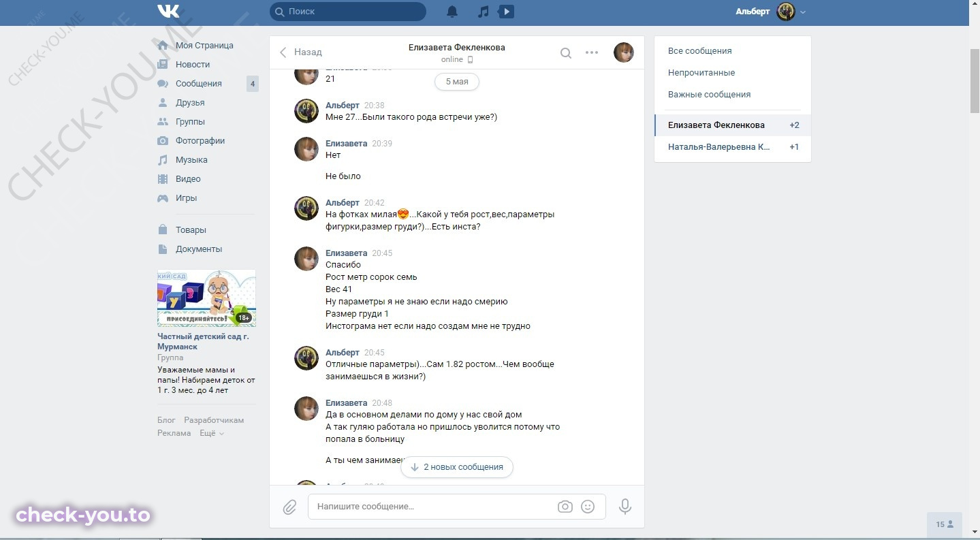This screenshot has height=540, width=980.
Task: Click Елизавета avatar in chat header
Action: pyautogui.click(x=624, y=52)
